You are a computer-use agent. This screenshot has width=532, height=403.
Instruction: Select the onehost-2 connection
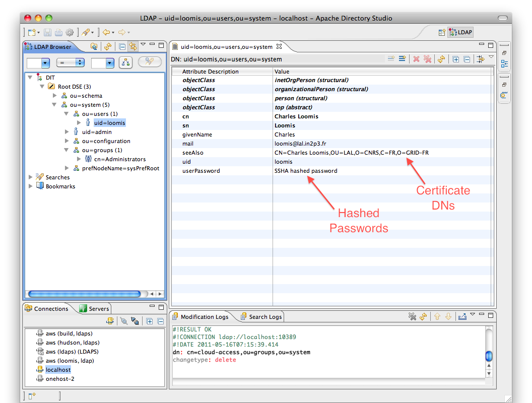click(59, 379)
